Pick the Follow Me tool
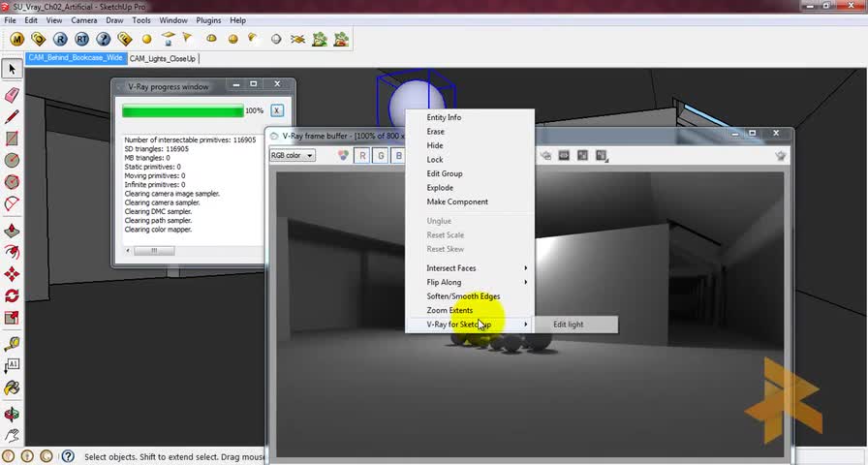Viewport: 868px width, 465px height. (13, 252)
